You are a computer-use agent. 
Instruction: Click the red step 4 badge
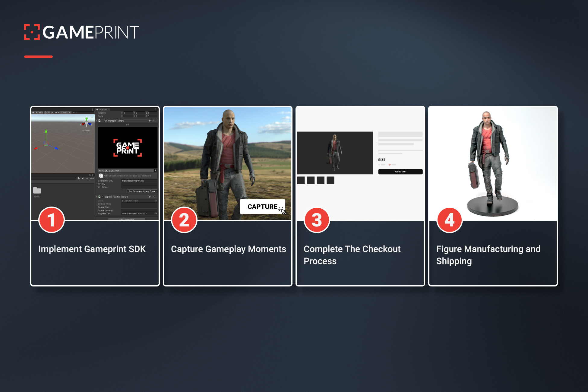tap(449, 220)
